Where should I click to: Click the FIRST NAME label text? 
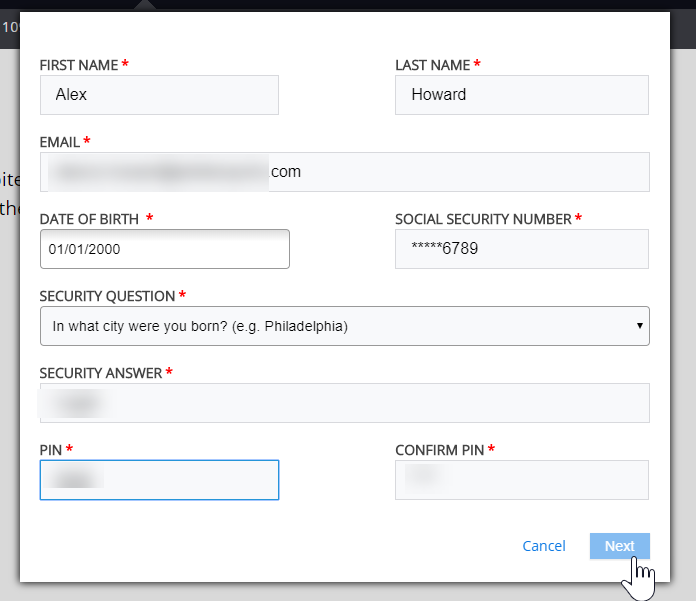point(78,65)
